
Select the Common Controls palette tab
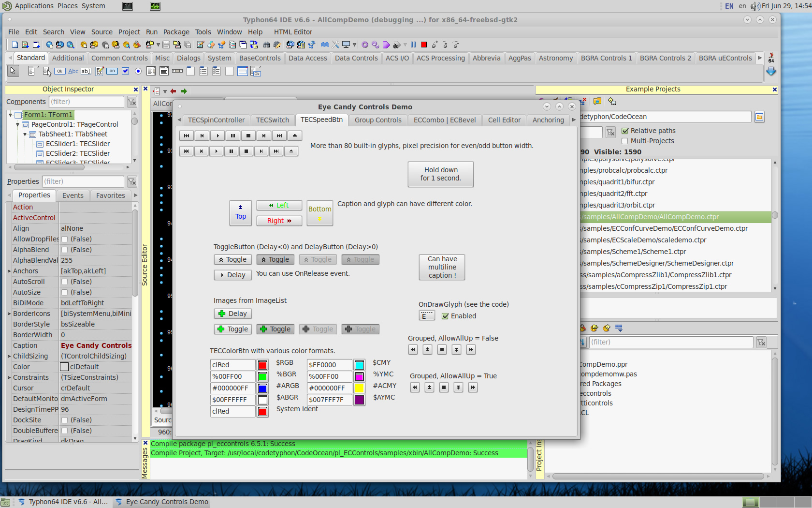coord(119,58)
